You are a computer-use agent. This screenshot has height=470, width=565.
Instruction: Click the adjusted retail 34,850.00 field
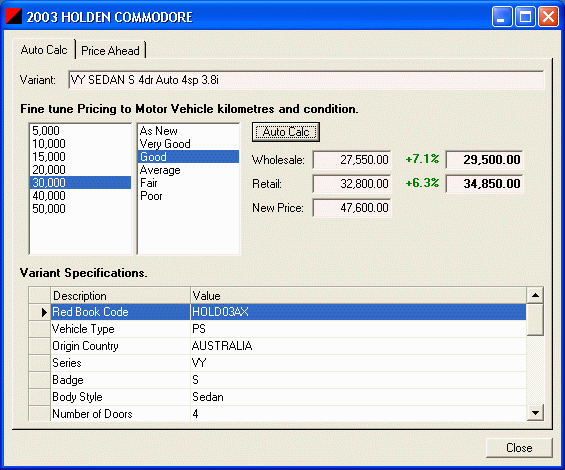[484, 184]
